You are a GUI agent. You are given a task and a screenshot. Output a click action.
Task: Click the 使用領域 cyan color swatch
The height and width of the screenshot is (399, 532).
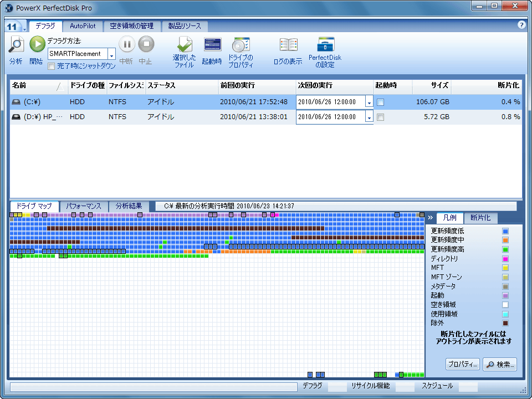coord(505,314)
